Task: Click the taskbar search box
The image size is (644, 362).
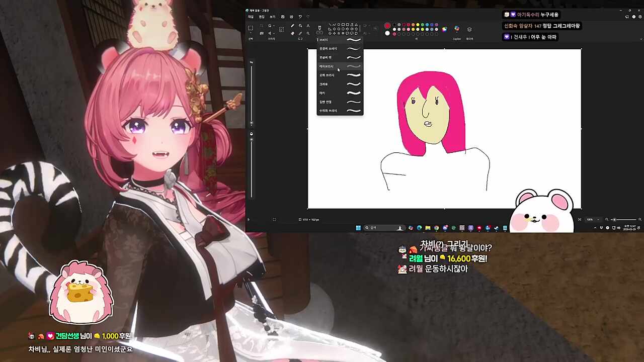Action: [x=385, y=228]
